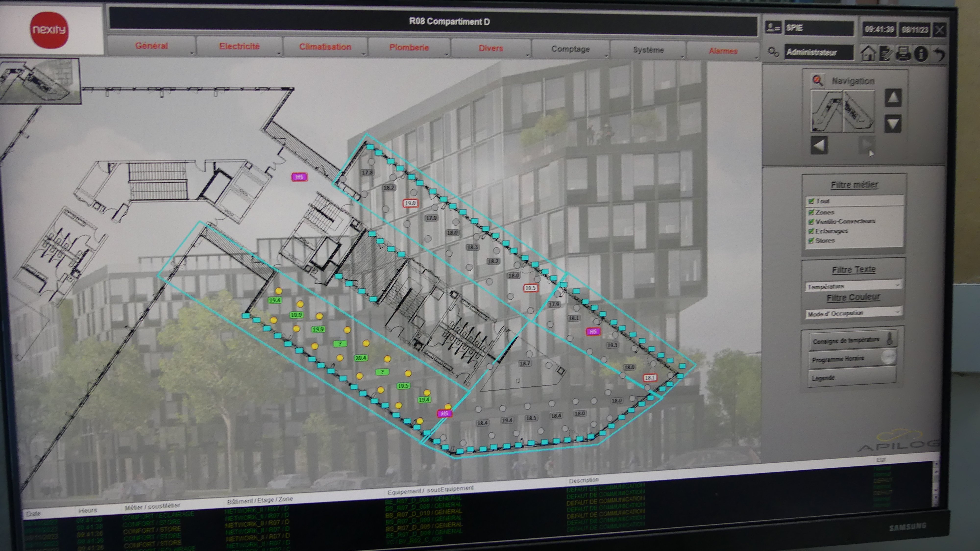
Task: Toggle the Stores checkbox
Action: coord(811,240)
